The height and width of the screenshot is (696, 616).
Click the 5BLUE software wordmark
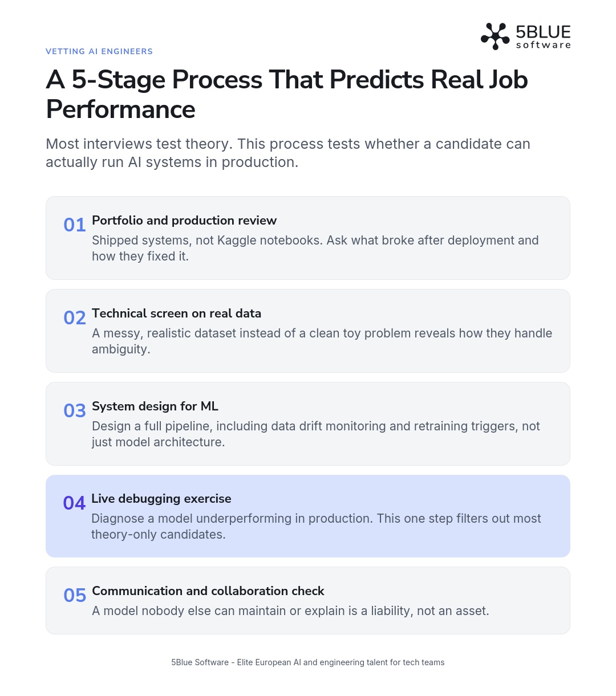pyautogui.click(x=543, y=36)
